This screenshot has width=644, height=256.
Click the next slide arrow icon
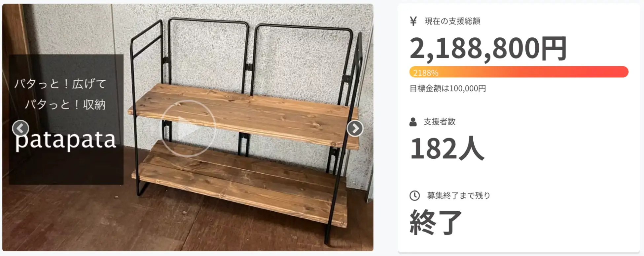point(355,128)
